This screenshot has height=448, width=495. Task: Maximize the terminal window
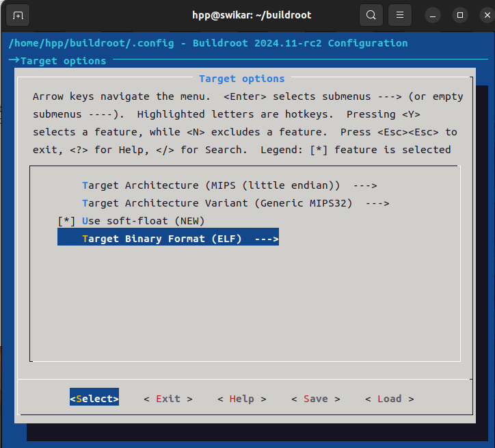coord(460,15)
